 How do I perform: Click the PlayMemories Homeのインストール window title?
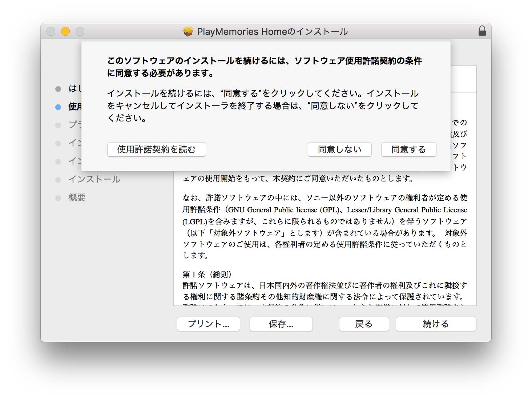273,32
